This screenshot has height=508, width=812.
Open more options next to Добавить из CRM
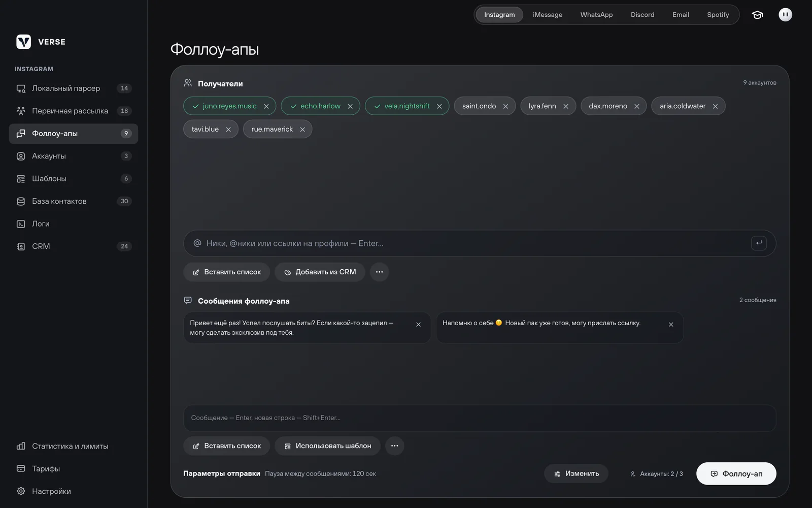point(379,272)
